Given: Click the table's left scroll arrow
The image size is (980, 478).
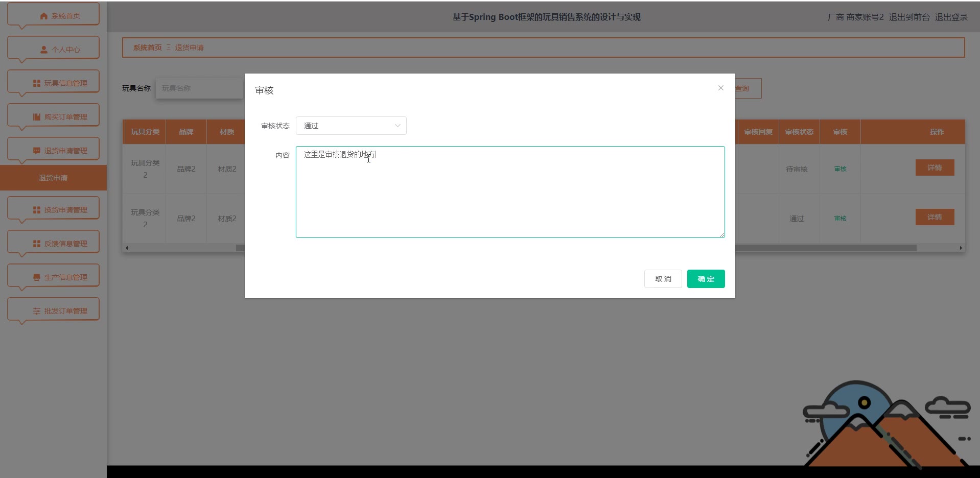Looking at the screenshot, I should click(x=127, y=248).
